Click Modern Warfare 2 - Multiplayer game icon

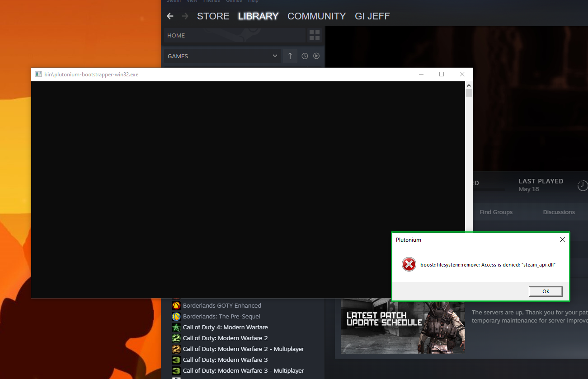[x=176, y=349]
